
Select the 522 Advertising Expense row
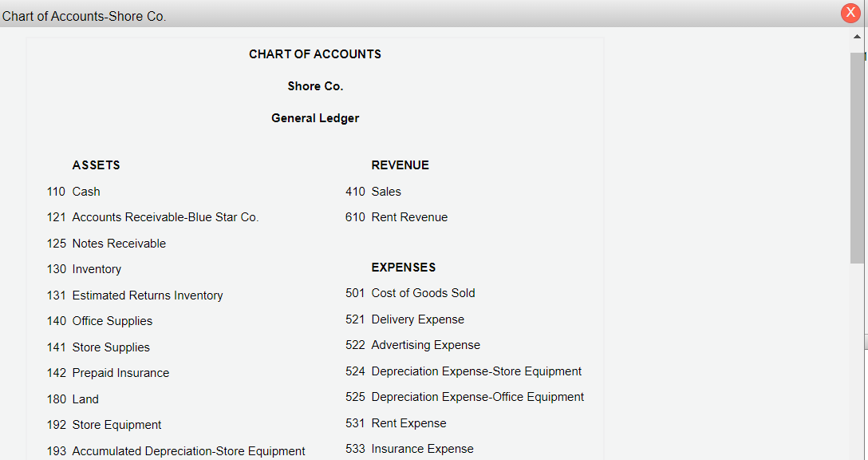click(413, 345)
